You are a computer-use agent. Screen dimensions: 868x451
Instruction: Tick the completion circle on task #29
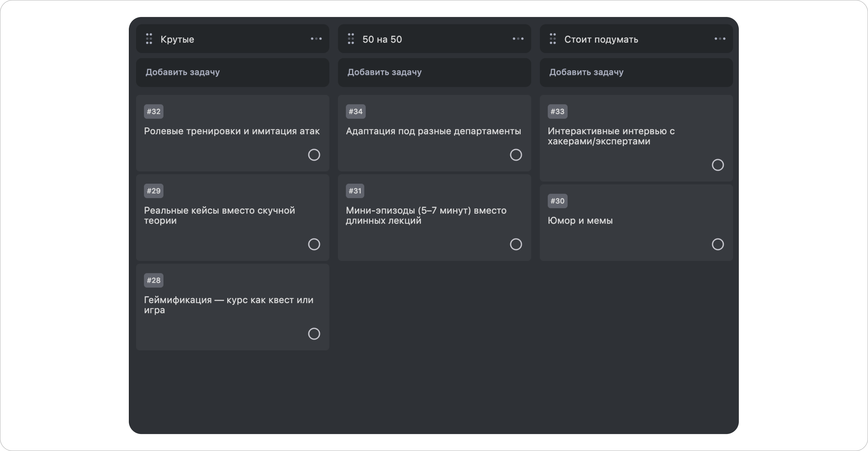314,244
